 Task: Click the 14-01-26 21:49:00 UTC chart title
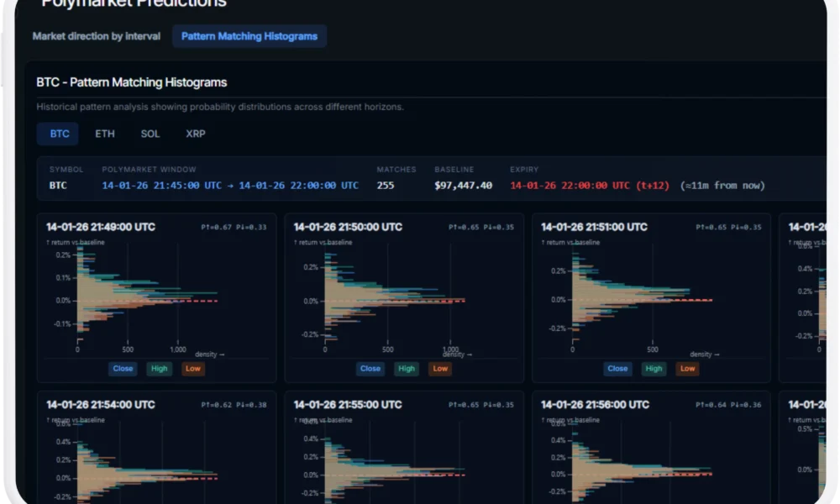101,227
